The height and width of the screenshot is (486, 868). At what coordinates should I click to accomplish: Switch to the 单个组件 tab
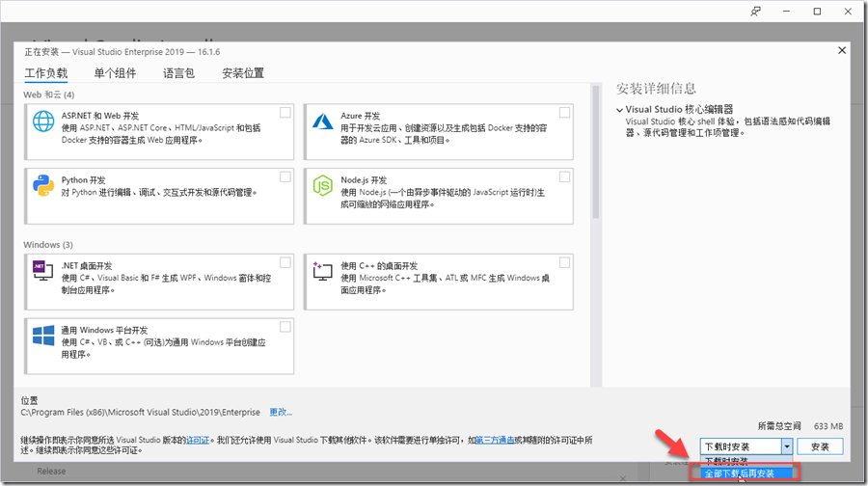click(115, 73)
